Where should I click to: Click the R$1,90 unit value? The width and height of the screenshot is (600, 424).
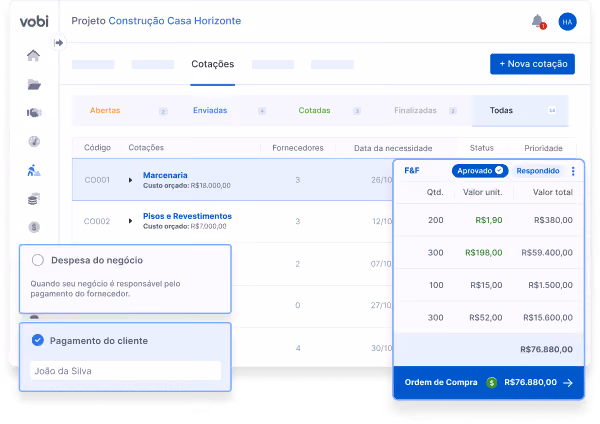click(x=489, y=220)
